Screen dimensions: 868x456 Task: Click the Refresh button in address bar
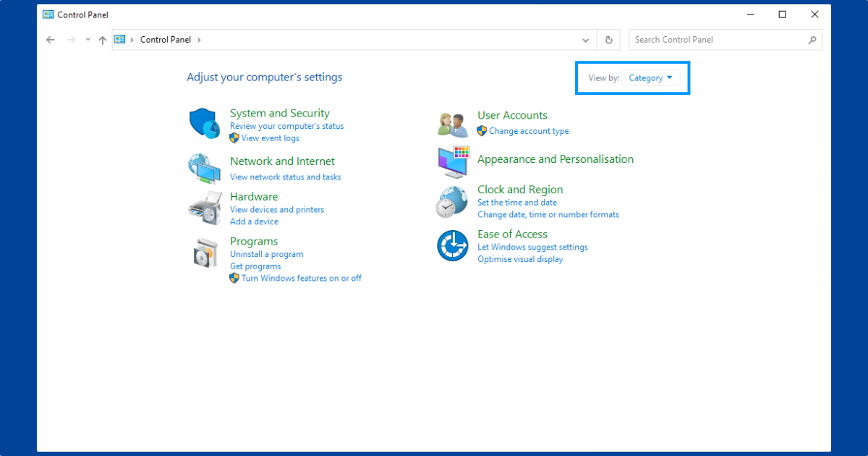click(608, 40)
